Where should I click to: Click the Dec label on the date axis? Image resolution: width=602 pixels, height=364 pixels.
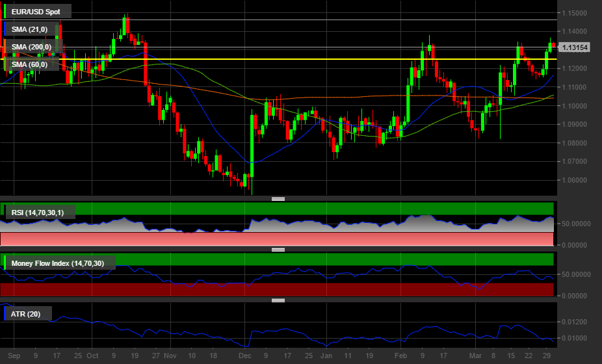tap(244, 356)
